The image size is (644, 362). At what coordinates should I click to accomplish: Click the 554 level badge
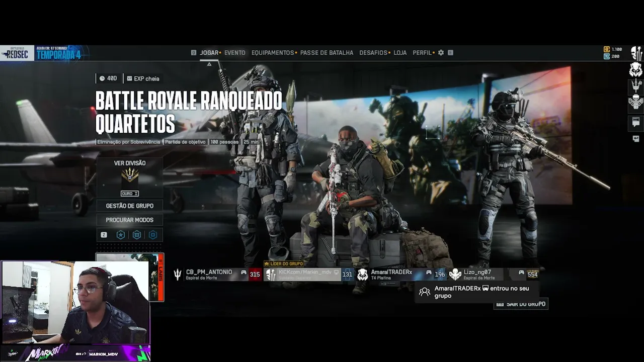[533, 275]
